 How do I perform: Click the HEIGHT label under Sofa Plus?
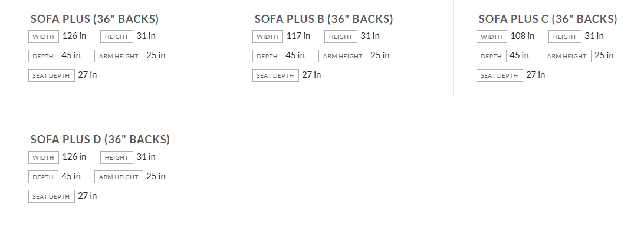coord(117,37)
